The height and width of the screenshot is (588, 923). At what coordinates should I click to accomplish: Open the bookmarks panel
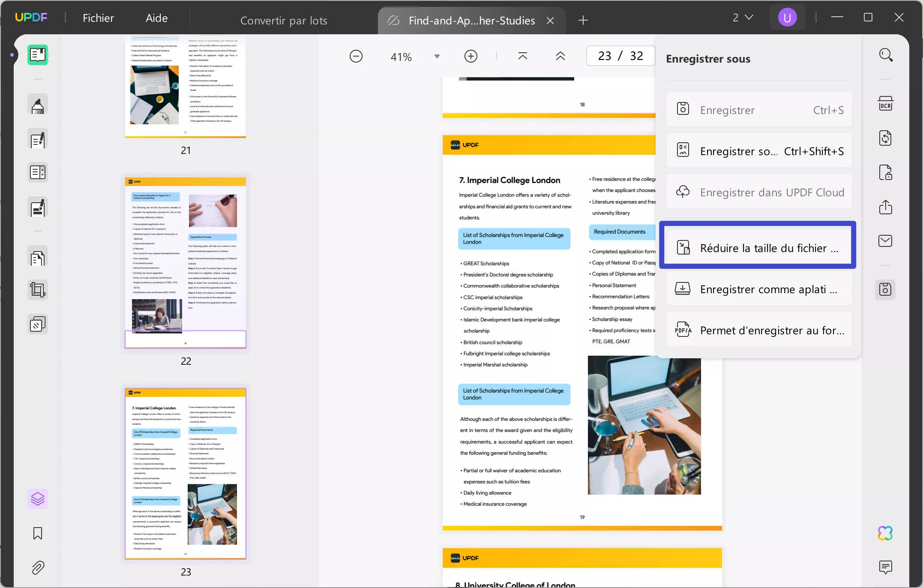38,533
